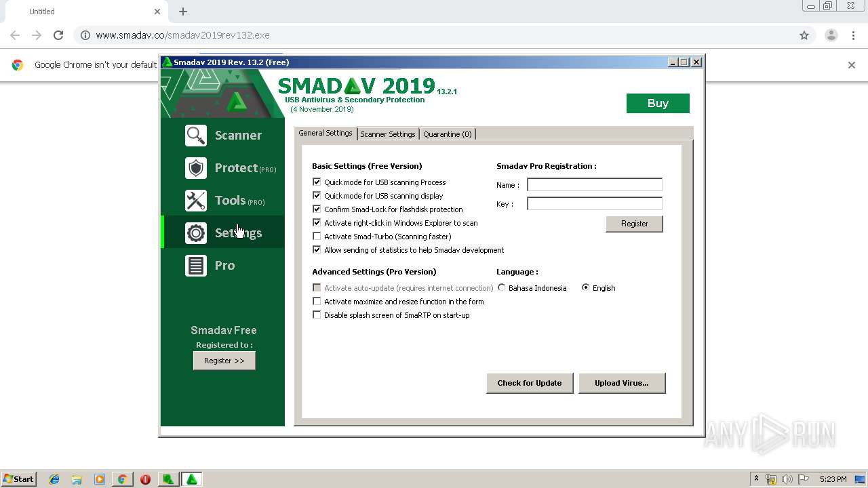The width and height of the screenshot is (868, 488).
Task: Click the Chrome address bar URL
Action: pyautogui.click(x=183, y=35)
